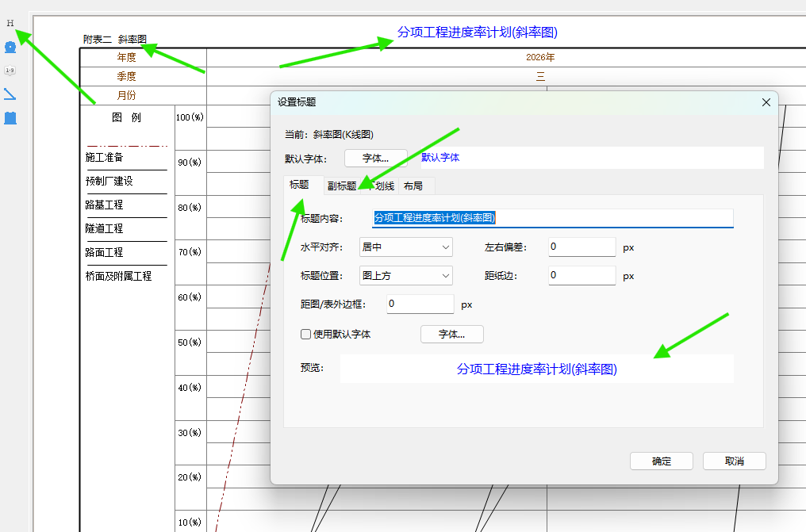The width and height of the screenshot is (806, 532).
Task: Switch to the 划线 tab
Action: coord(380,186)
